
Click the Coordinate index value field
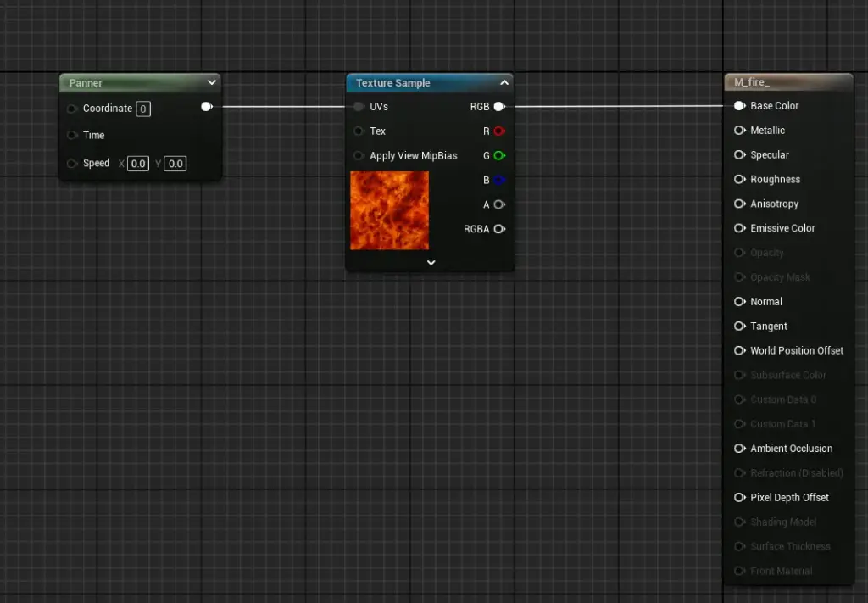point(143,109)
